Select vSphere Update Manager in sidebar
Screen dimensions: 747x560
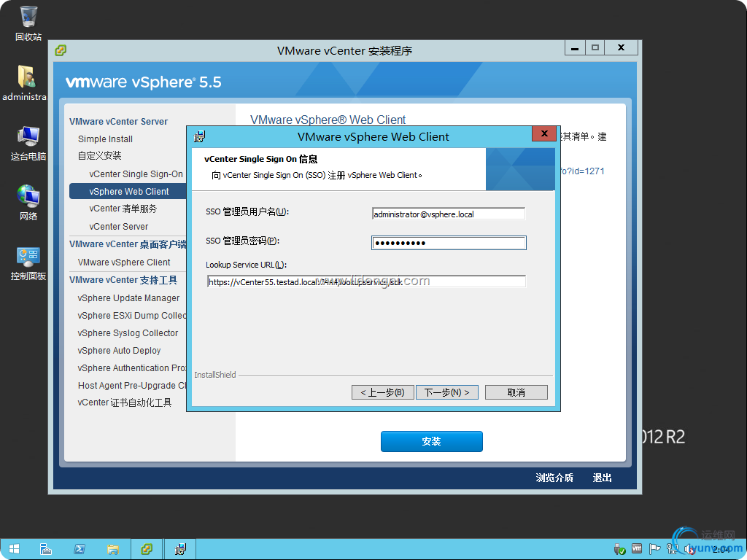click(x=128, y=298)
